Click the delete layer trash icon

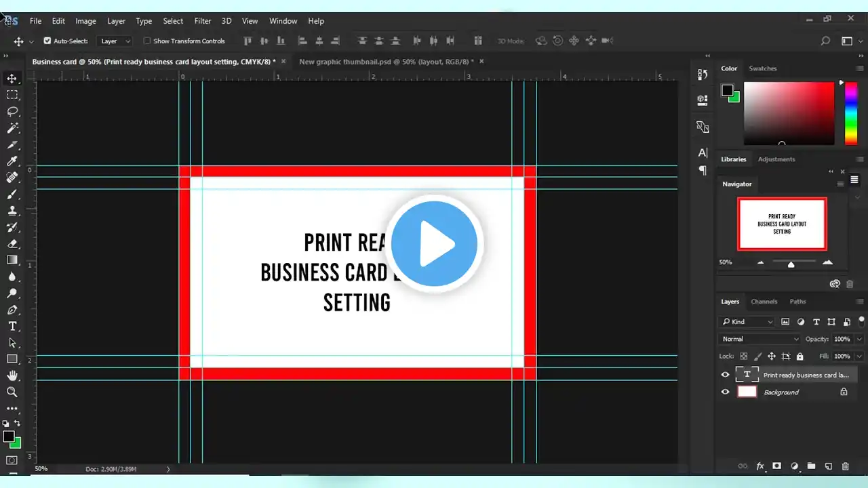[x=845, y=466]
